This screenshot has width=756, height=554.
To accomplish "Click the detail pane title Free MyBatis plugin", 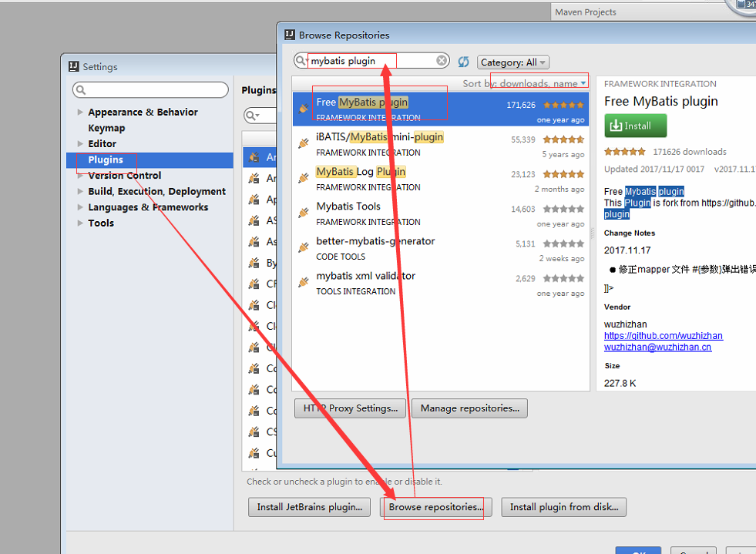I will click(x=661, y=101).
